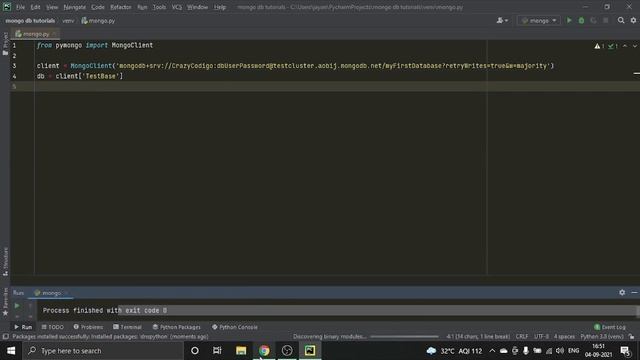Click the db = client['TestBase'] line
640x360 pixels.
click(x=80, y=76)
